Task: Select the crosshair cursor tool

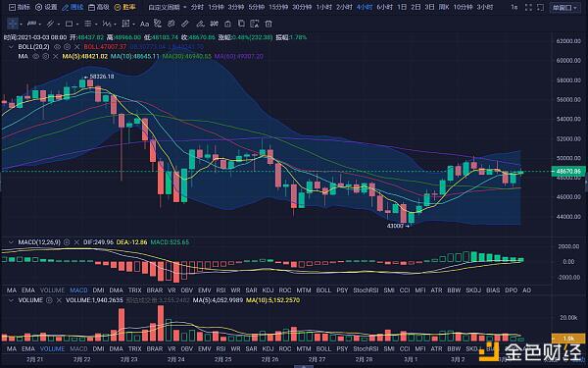Action: [13, 24]
